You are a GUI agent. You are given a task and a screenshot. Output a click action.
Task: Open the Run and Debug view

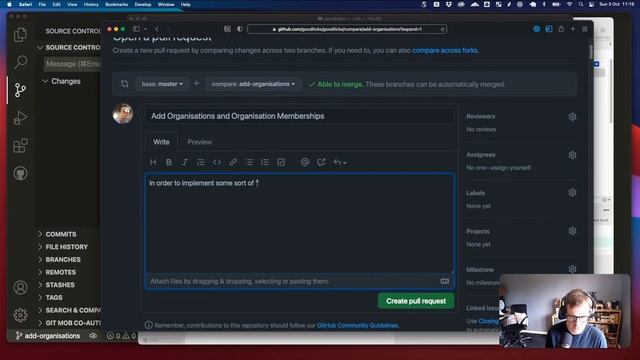coord(20,118)
